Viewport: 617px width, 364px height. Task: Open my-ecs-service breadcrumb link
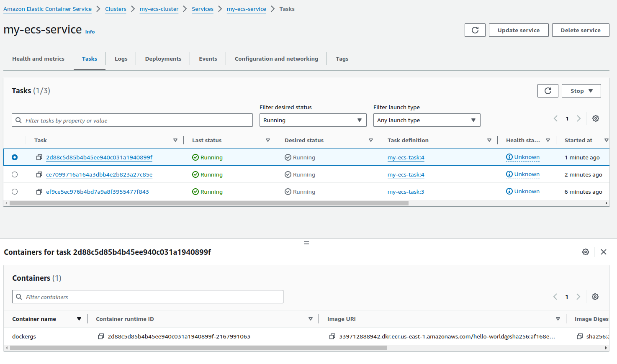tap(247, 9)
